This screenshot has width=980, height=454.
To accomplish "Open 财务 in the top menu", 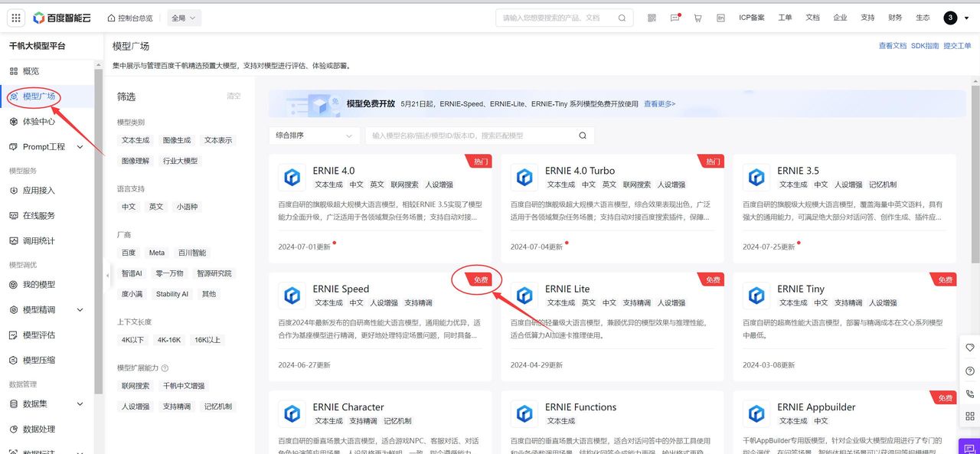I will 895,18.
